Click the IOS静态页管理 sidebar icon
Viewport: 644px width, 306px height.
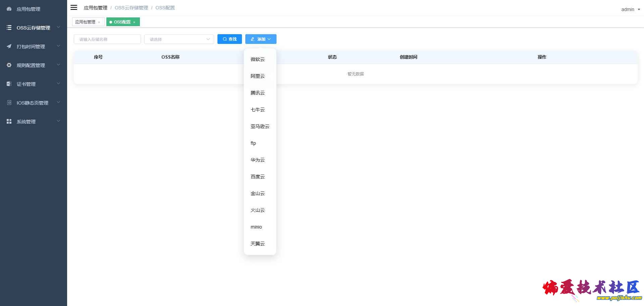coord(9,103)
